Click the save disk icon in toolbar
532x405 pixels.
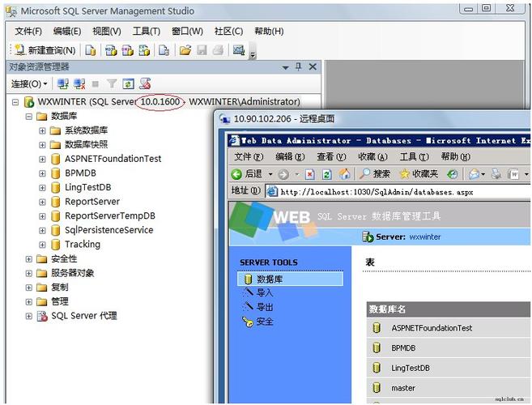[x=202, y=50]
